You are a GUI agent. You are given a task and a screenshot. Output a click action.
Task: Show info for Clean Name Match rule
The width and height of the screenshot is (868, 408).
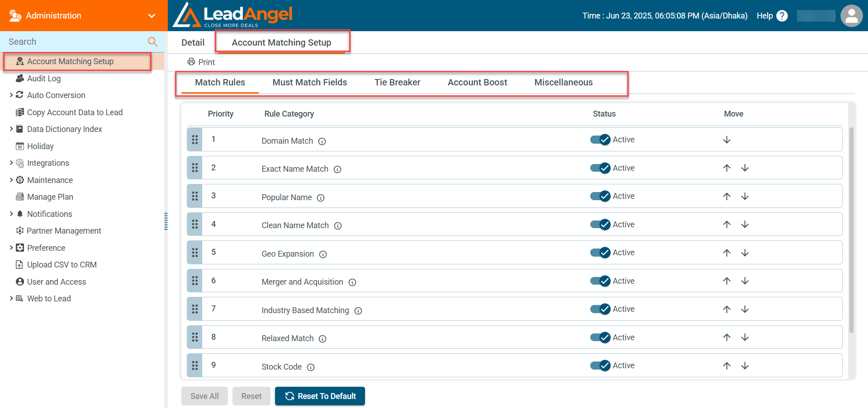coord(338,226)
